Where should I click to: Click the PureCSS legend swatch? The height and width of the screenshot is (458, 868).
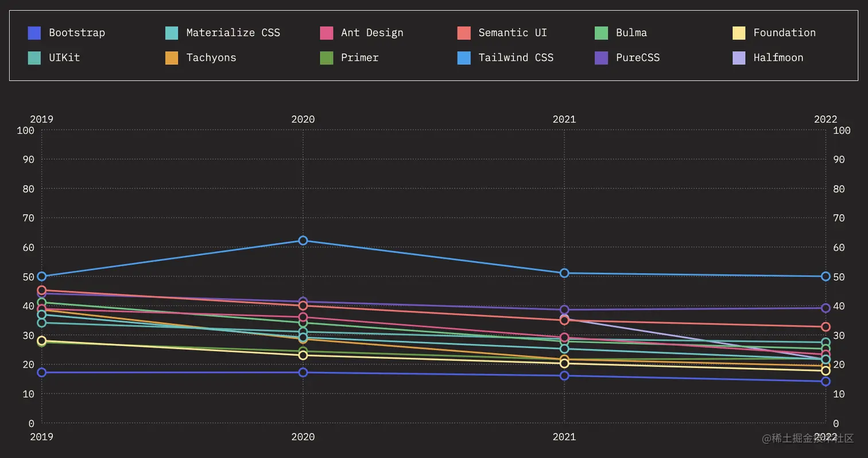click(x=601, y=57)
